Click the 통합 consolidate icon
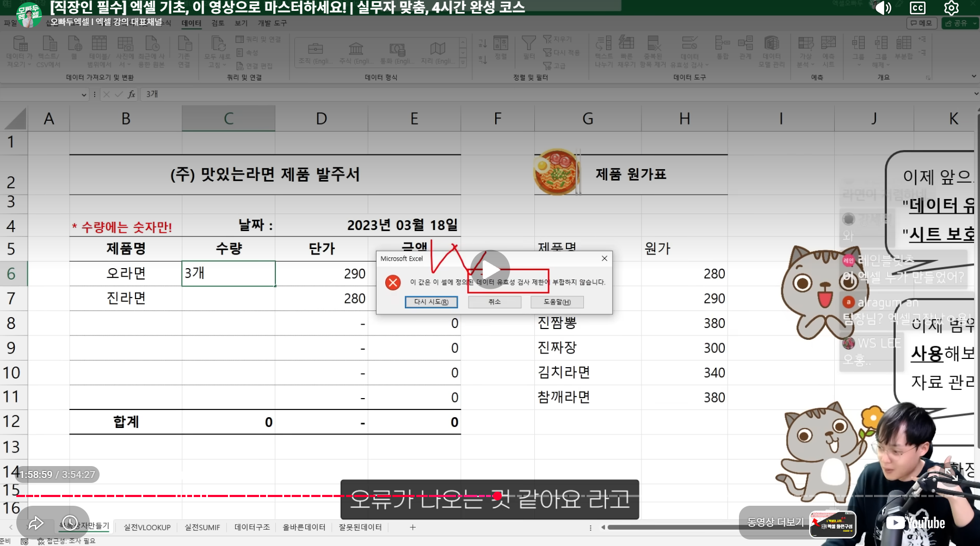 (722, 48)
